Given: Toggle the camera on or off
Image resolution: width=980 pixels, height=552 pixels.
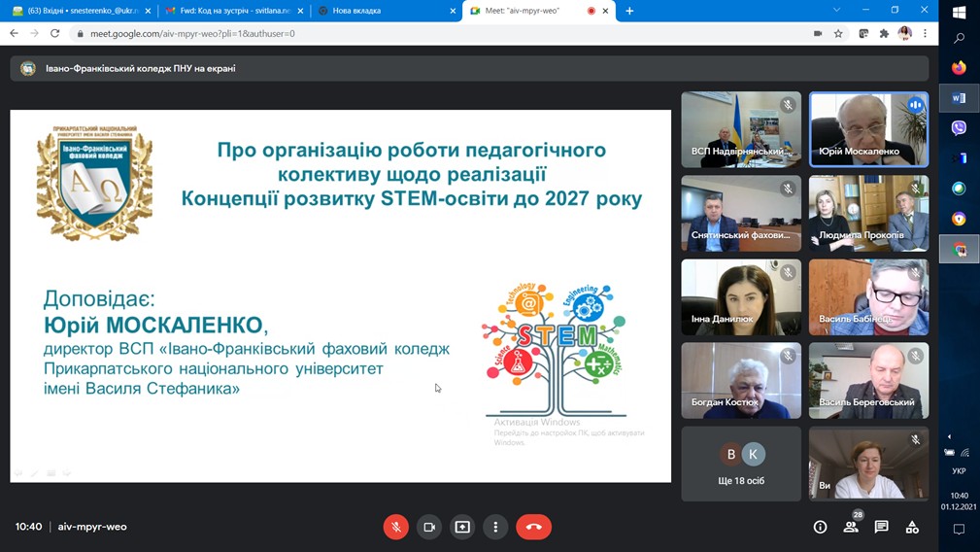Looking at the screenshot, I should click(429, 527).
